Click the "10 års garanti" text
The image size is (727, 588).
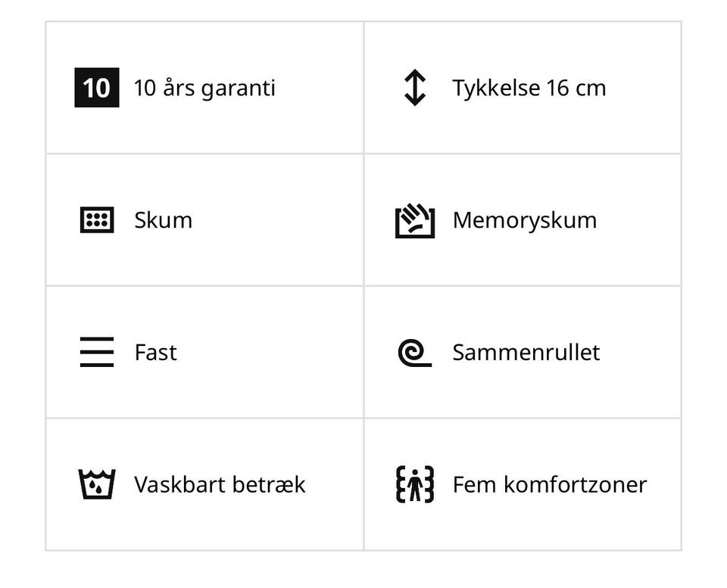[204, 88]
